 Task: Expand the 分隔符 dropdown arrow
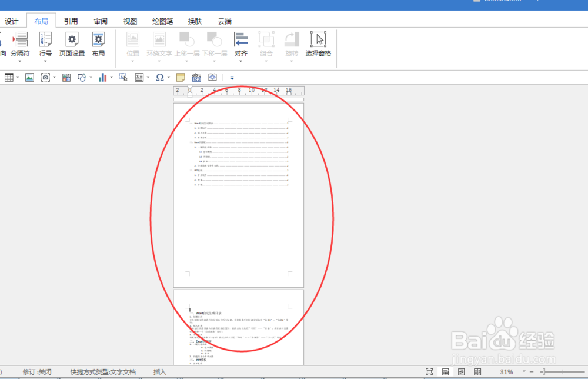pyautogui.click(x=20, y=61)
